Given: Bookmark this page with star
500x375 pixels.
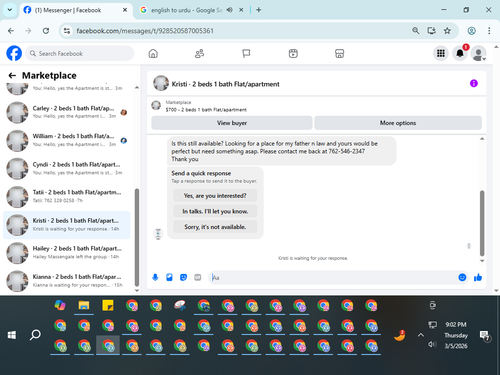Looking at the screenshot, I should (x=447, y=31).
